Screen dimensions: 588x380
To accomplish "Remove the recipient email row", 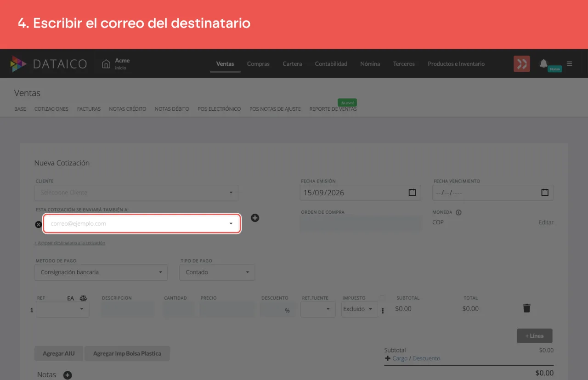I will [x=39, y=224].
